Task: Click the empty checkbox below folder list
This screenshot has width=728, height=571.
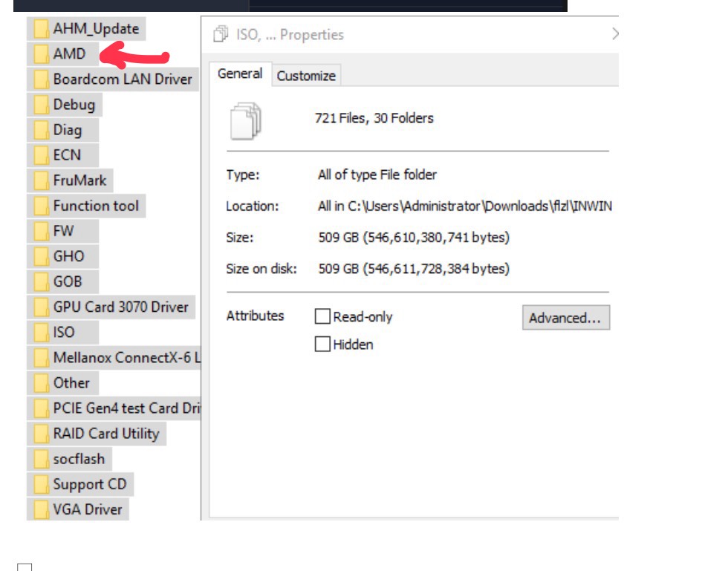Action: pyautogui.click(x=25, y=568)
